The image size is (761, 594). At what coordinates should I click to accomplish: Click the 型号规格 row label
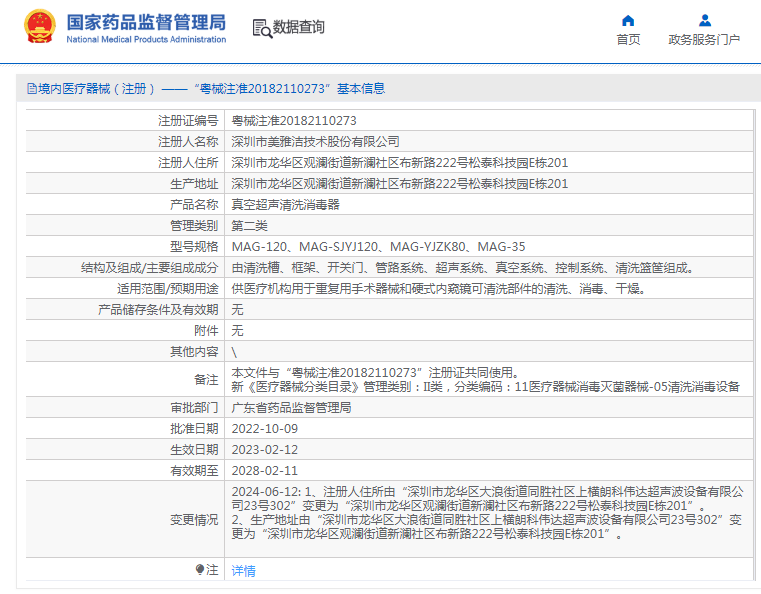[x=194, y=247]
